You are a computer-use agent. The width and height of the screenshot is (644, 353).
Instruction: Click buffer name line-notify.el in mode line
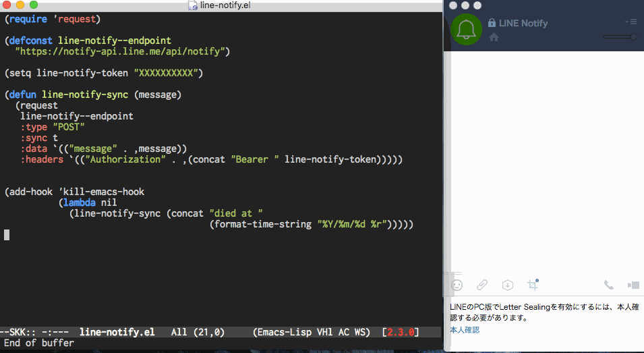point(117,332)
